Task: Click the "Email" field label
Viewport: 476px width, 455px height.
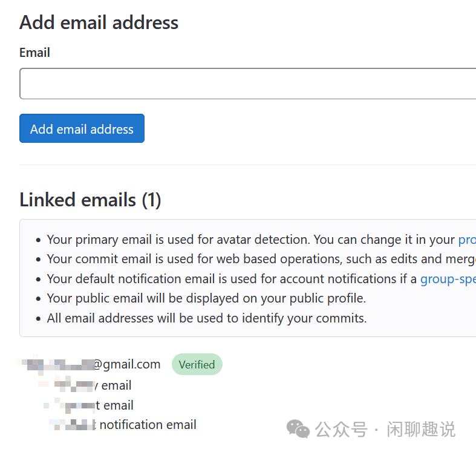Action: pos(34,53)
